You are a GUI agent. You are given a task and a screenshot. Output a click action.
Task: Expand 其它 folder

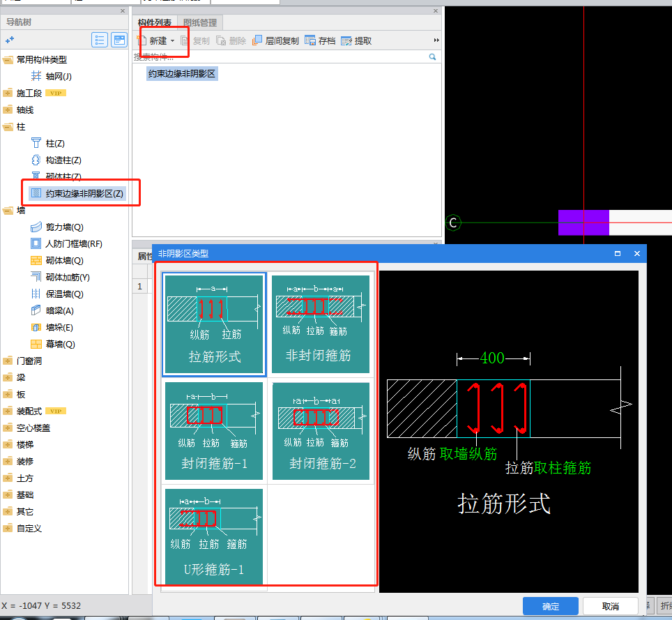(x=8, y=511)
